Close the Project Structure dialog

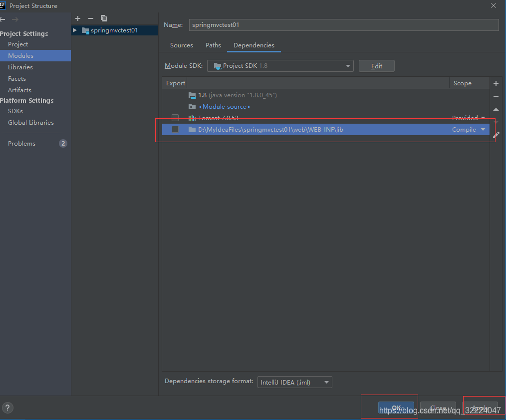494,5
